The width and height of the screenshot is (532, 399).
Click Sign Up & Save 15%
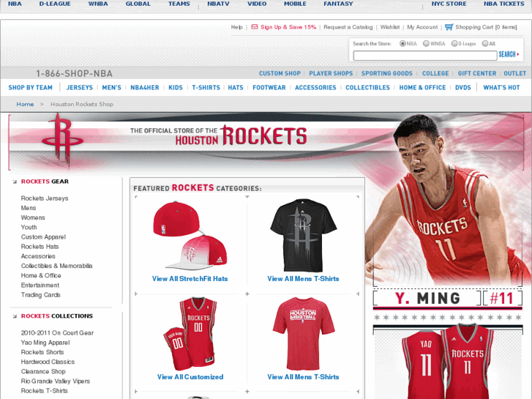pos(288,27)
